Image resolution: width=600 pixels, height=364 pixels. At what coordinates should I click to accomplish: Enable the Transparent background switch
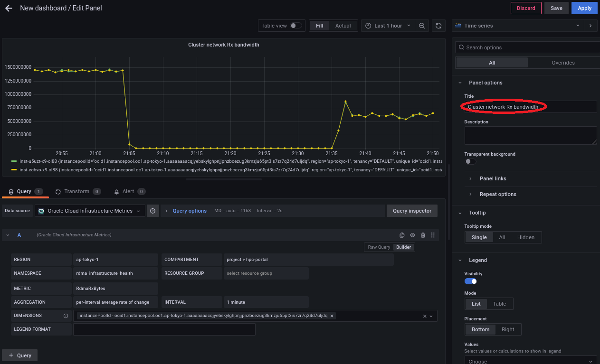click(470, 161)
